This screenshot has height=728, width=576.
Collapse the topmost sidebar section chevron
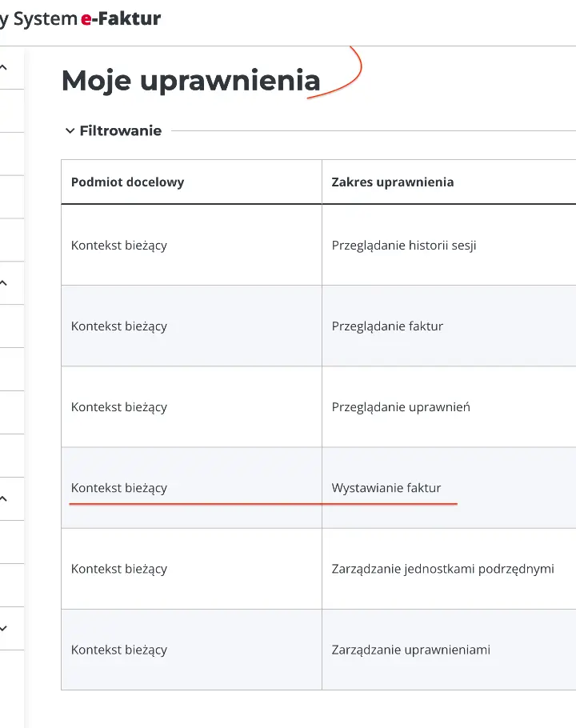coord(4,68)
